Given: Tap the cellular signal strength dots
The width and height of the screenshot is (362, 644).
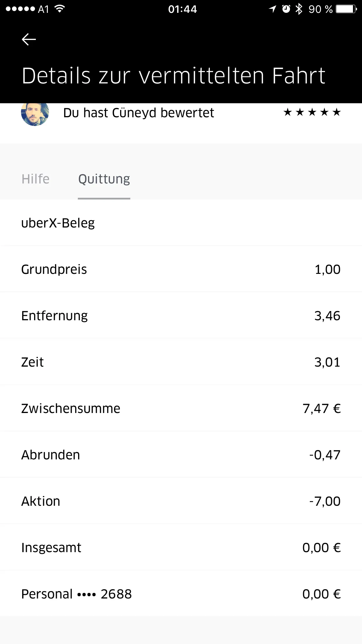Looking at the screenshot, I should pos(20,9).
